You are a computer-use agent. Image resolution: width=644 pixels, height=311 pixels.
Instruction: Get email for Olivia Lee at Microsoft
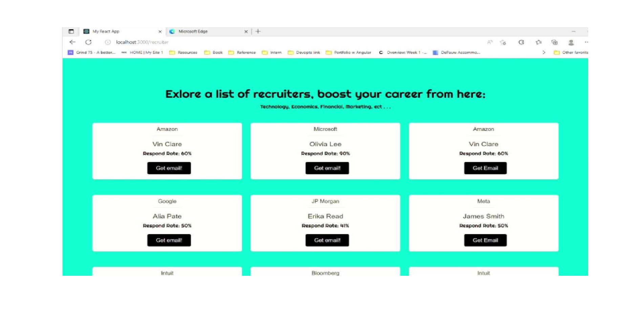(x=327, y=168)
